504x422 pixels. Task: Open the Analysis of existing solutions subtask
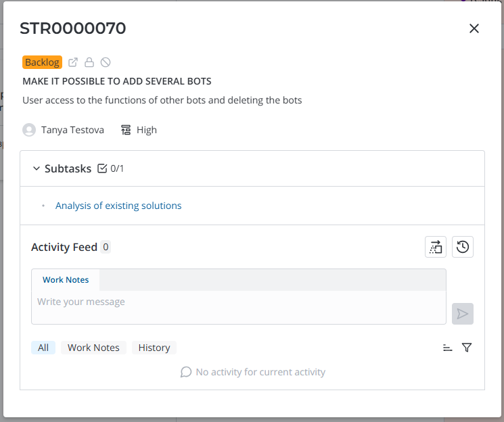(118, 206)
